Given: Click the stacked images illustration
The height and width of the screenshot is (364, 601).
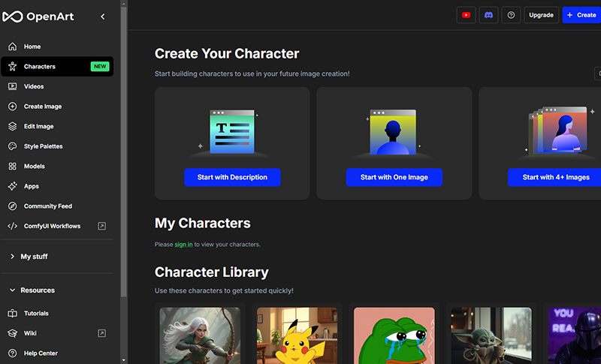Looking at the screenshot, I should [557, 131].
